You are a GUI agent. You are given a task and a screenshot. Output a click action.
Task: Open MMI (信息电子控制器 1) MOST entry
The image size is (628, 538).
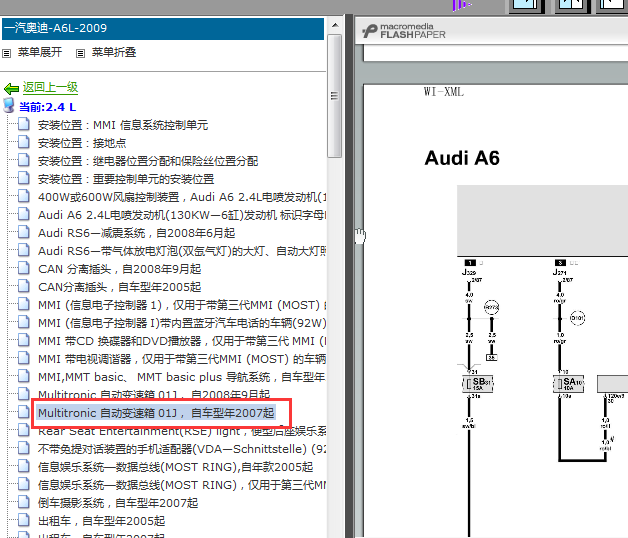click(182, 305)
